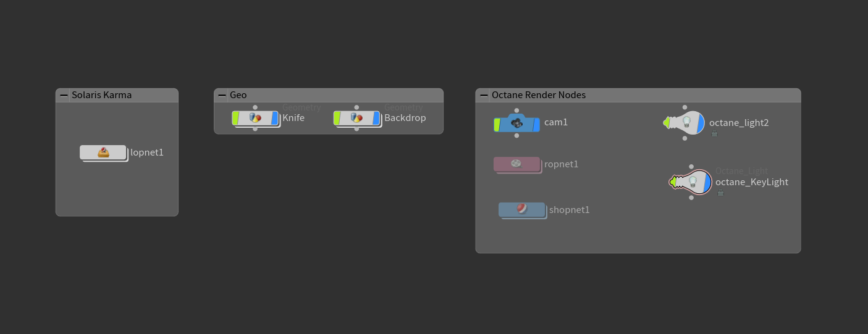Minimize the Geo network box
The height and width of the screenshot is (334, 868).
[x=222, y=95]
